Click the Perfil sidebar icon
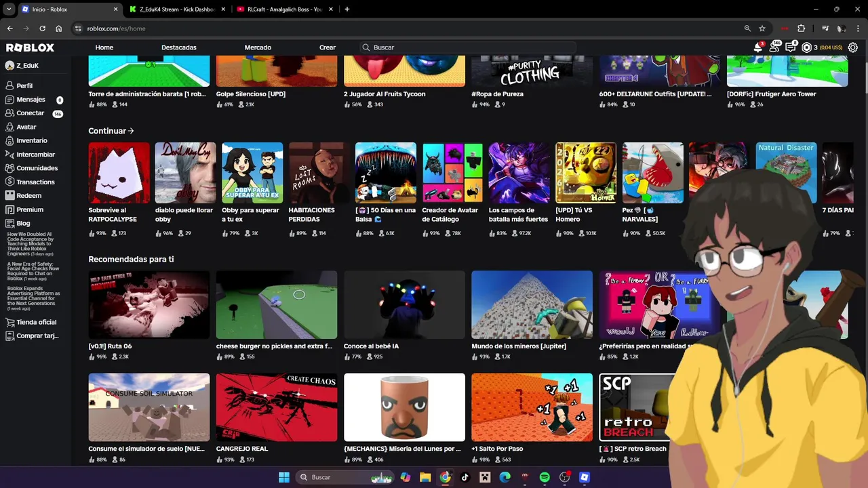The height and width of the screenshot is (488, 868). pos(9,86)
